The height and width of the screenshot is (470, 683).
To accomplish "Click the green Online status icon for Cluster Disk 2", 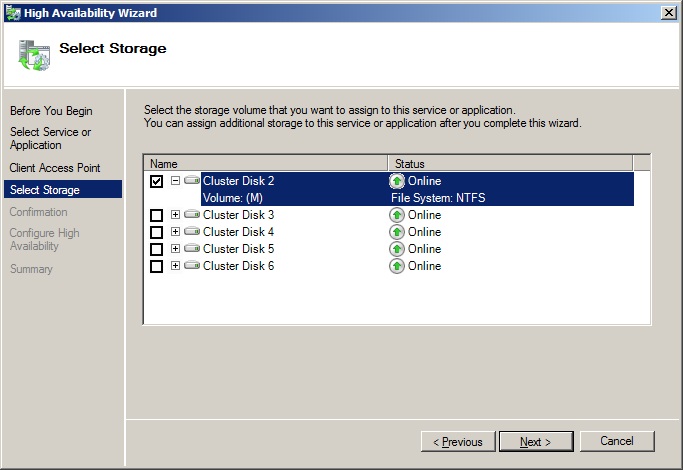I will [x=397, y=181].
